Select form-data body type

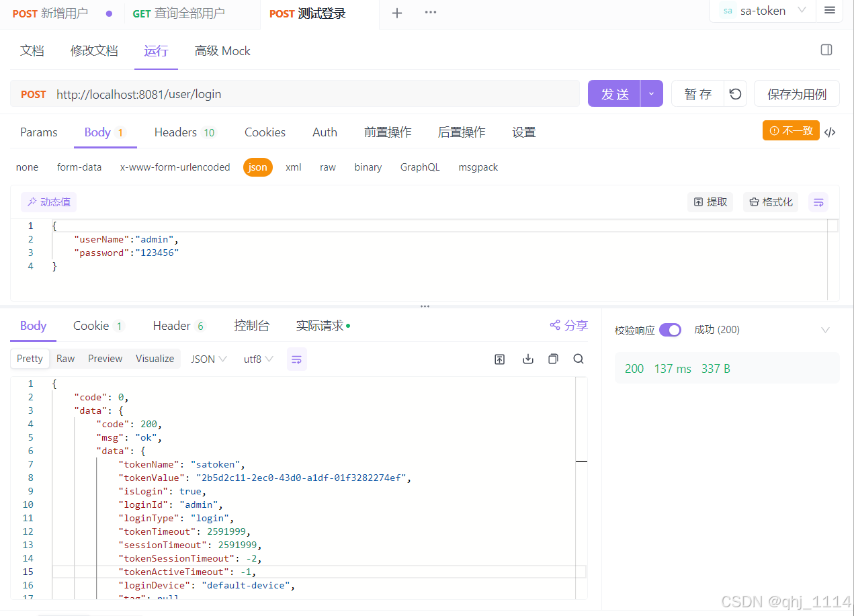point(79,167)
